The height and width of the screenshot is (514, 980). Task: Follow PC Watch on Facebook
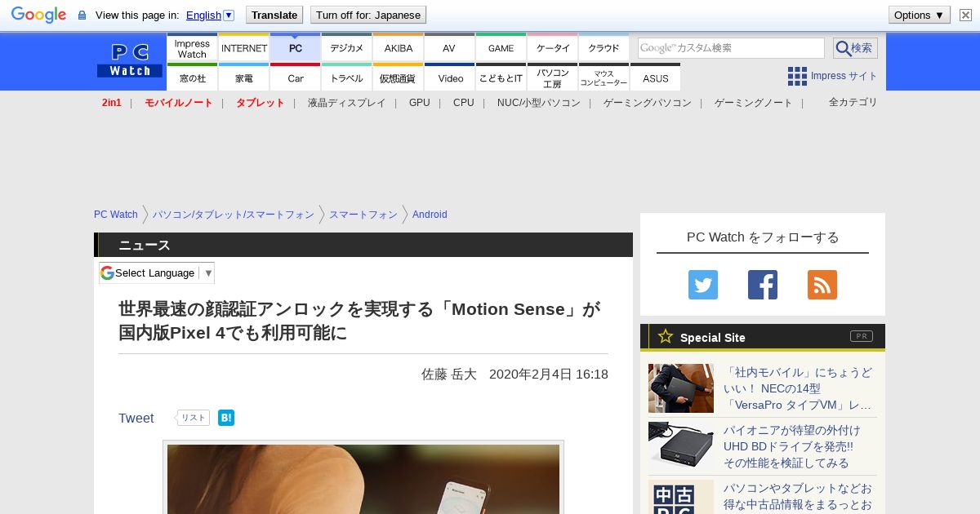point(763,285)
